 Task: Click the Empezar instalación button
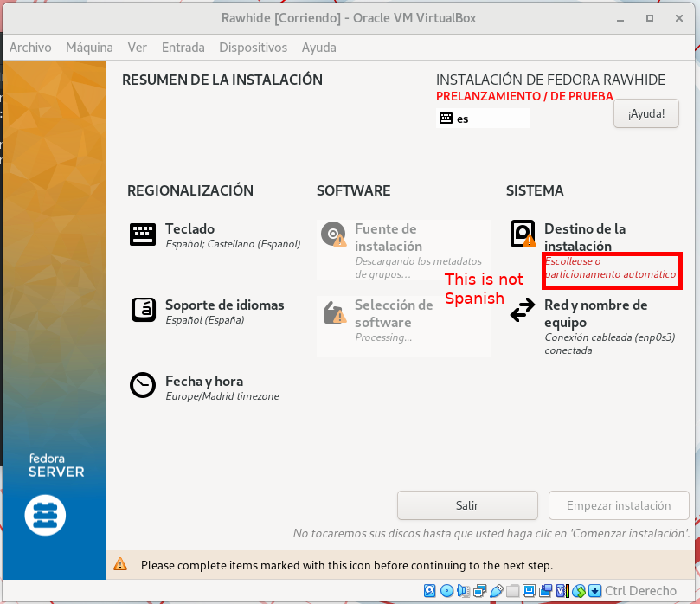pos(619,505)
